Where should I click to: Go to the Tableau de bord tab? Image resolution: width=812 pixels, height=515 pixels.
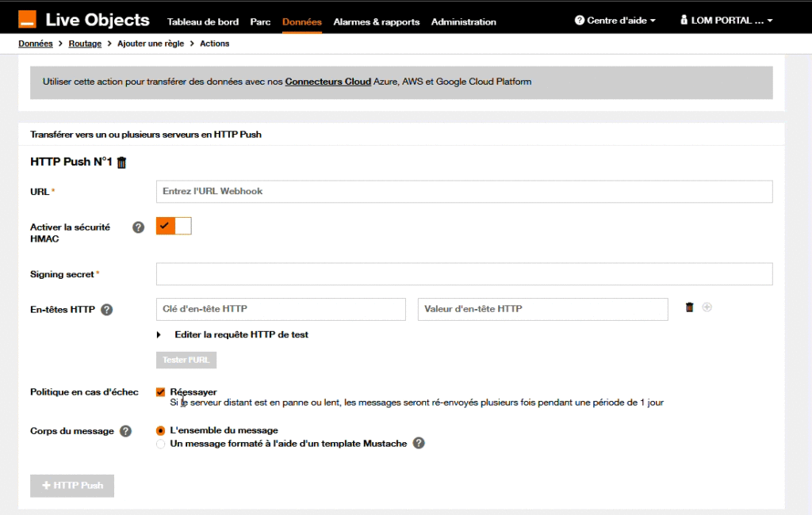202,22
